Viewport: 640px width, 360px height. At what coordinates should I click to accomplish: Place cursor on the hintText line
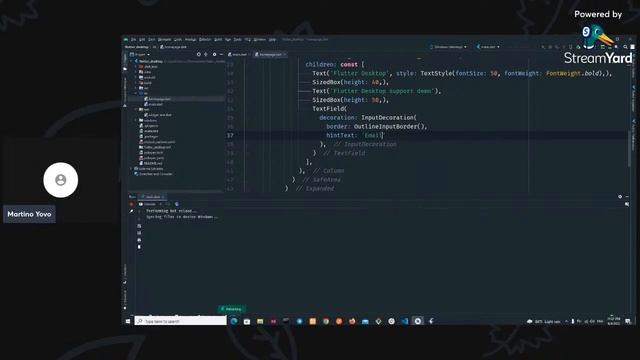[355, 135]
